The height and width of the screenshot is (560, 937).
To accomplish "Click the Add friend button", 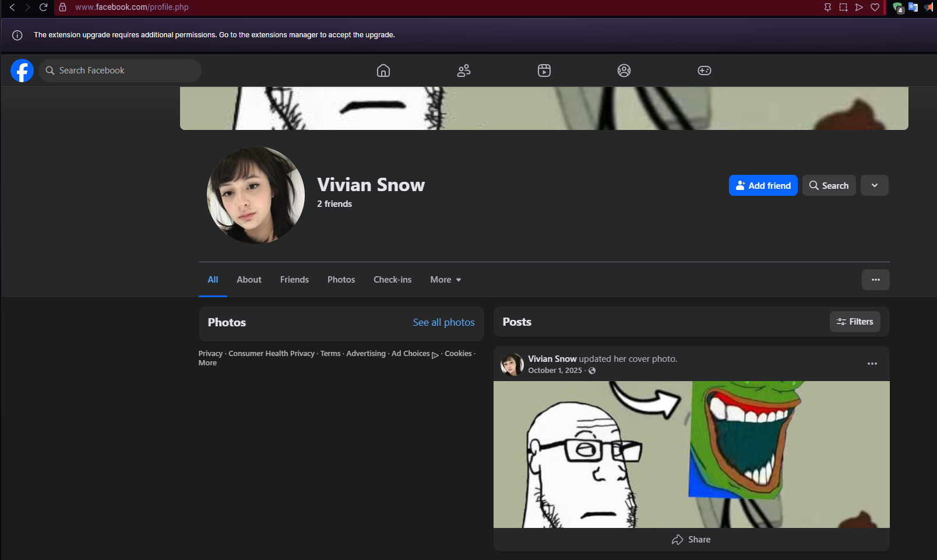I will point(763,185).
